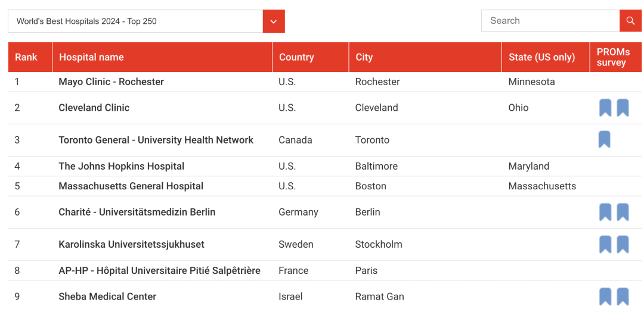Screen dimensions: 644x312
Task: Open the World's Best Hospitals 2024 dropdown arrow
Action: point(274,21)
